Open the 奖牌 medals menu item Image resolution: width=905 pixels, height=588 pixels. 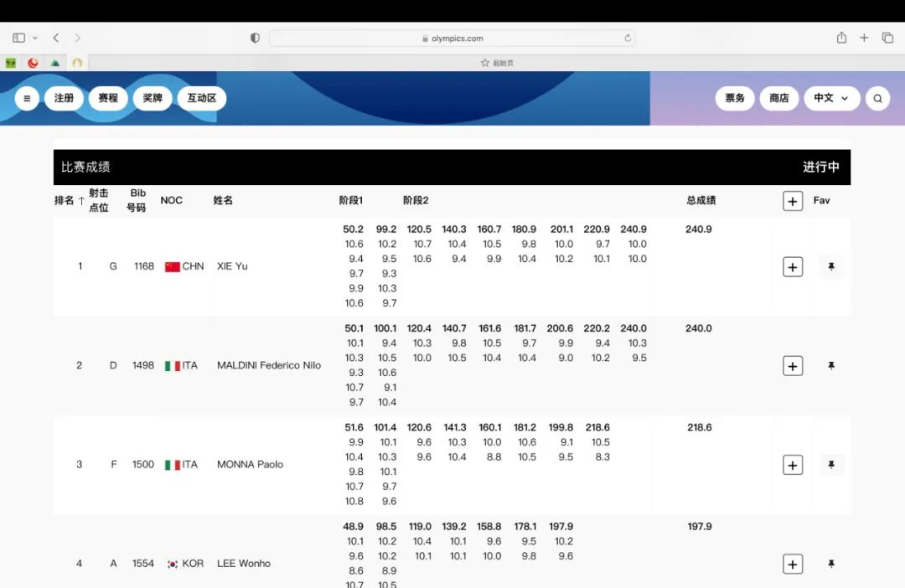(x=153, y=98)
